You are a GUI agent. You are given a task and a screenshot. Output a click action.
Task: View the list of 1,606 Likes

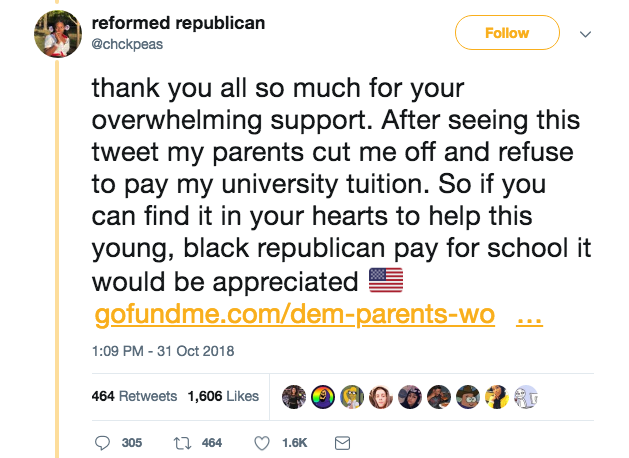coord(223,396)
